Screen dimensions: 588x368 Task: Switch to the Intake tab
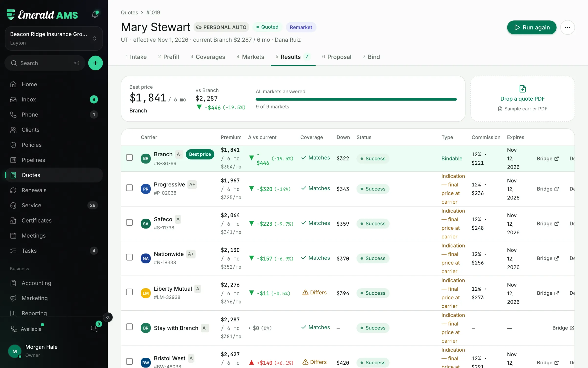[136, 57]
